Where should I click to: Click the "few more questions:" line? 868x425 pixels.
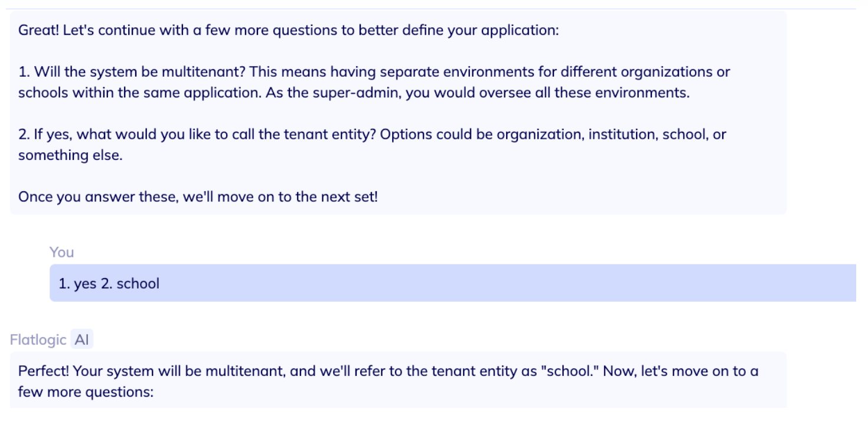[x=86, y=392]
